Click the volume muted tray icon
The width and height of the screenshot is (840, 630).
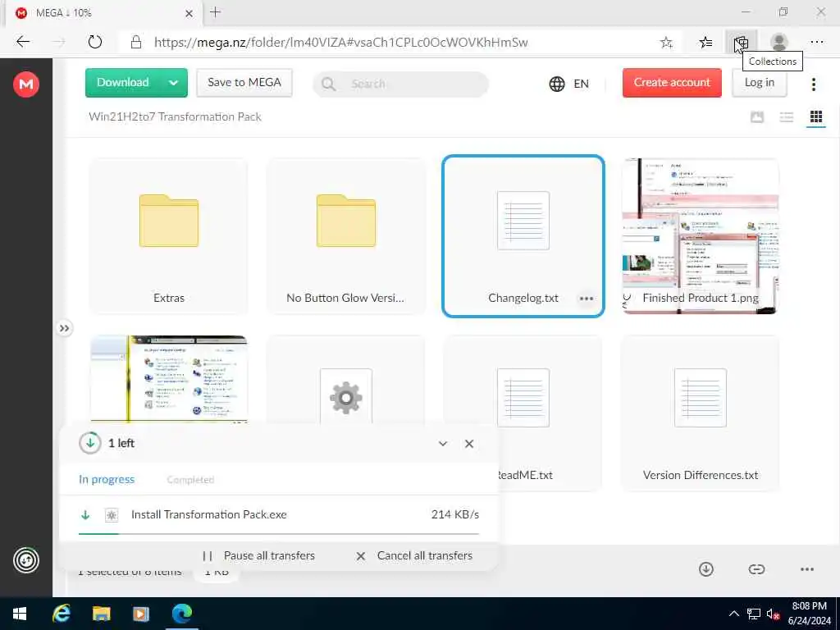coord(773,614)
